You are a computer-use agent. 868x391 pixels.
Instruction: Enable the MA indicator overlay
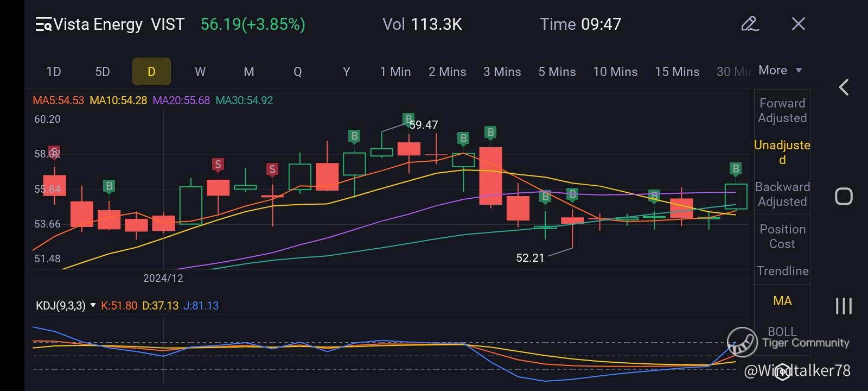782,301
